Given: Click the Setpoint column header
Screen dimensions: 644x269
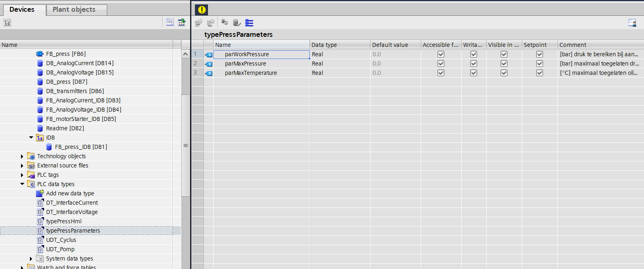Looking at the screenshot, I should (540, 45).
